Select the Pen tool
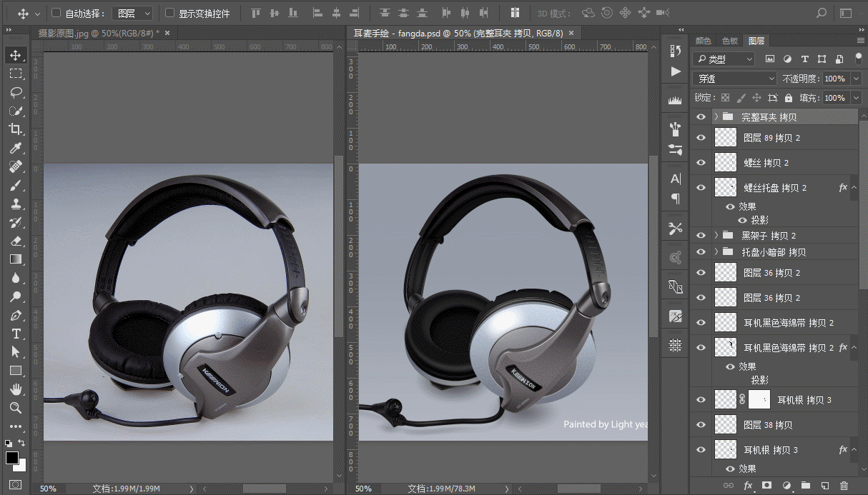The image size is (868, 495). (x=15, y=315)
